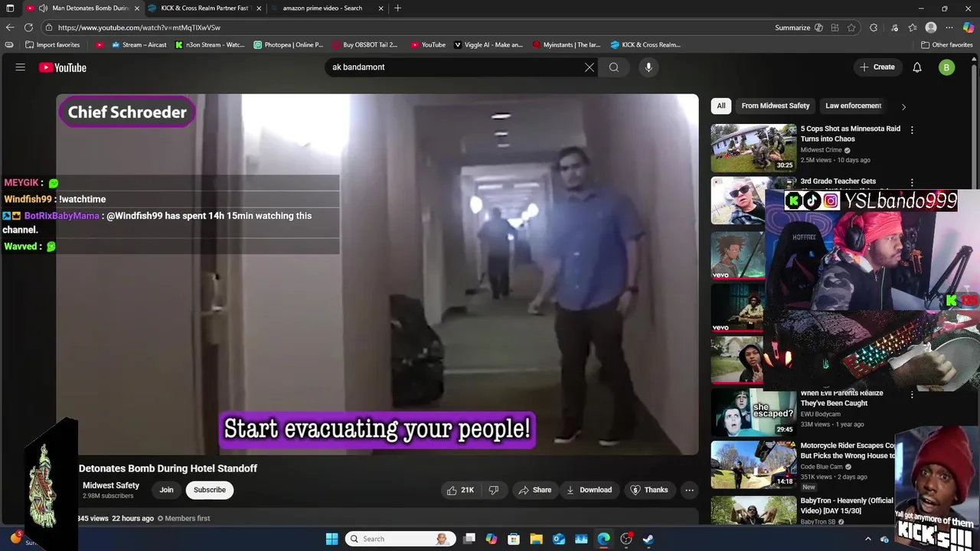Open File Explorer from the taskbar
Screen dimensions: 980x551
536,539
